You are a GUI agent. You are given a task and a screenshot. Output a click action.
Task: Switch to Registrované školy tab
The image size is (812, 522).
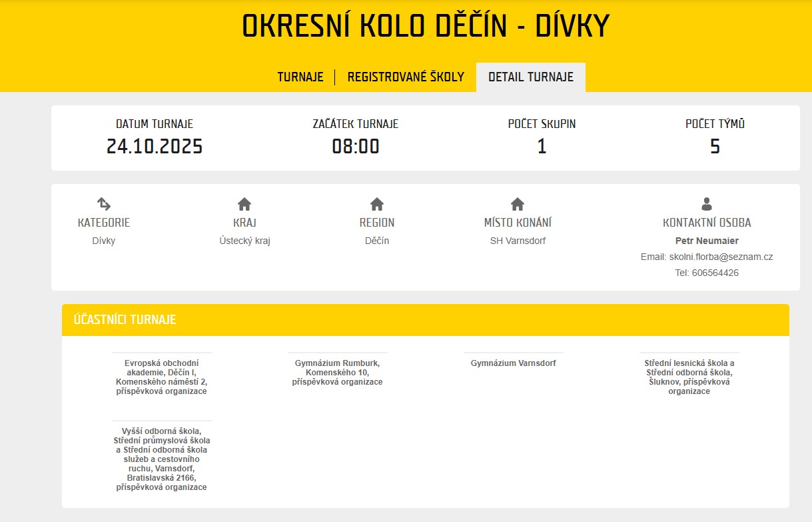pos(406,77)
